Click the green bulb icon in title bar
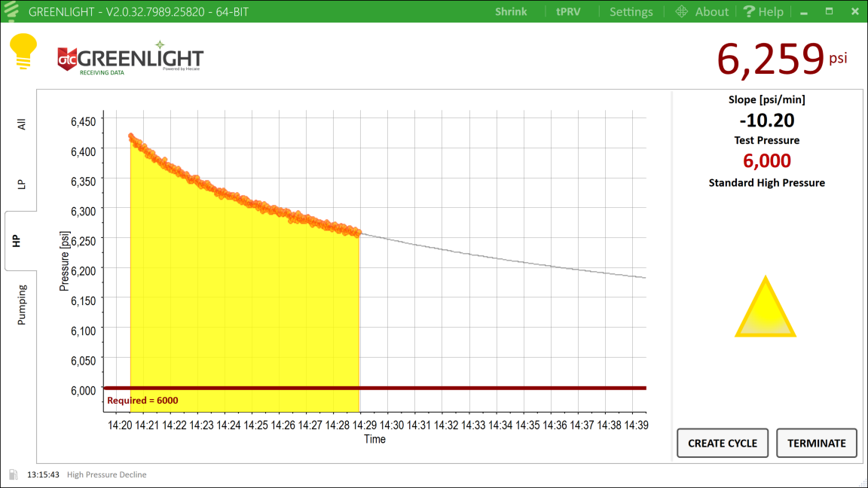This screenshot has width=868, height=488. click(12, 11)
